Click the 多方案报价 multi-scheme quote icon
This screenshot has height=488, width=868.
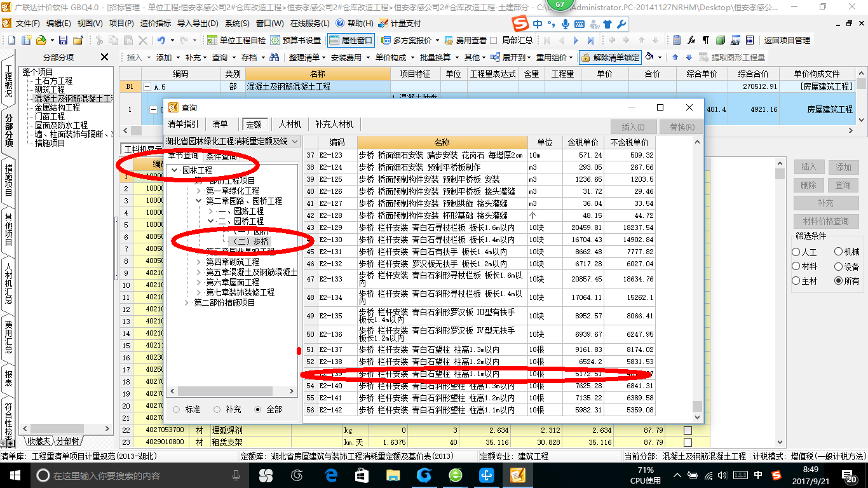coord(386,40)
